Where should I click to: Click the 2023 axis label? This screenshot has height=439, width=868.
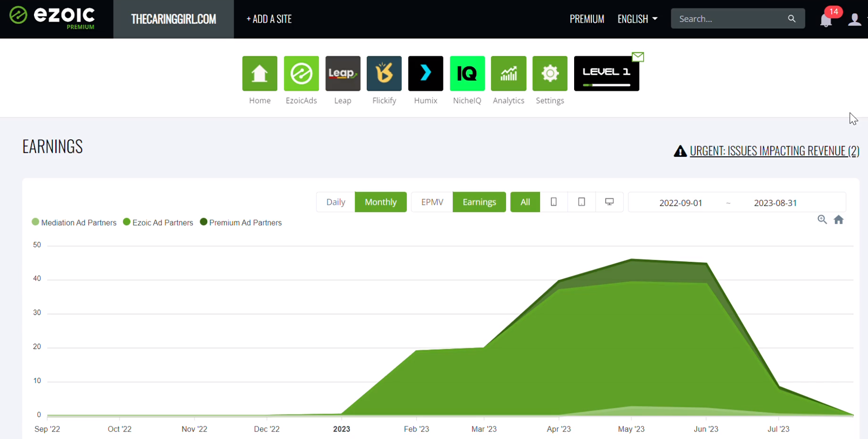tap(341, 429)
